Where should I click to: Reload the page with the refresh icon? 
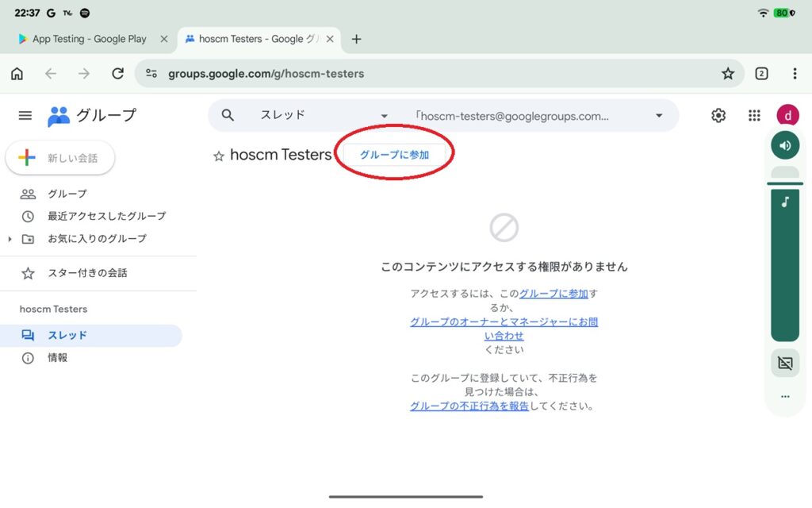point(117,73)
